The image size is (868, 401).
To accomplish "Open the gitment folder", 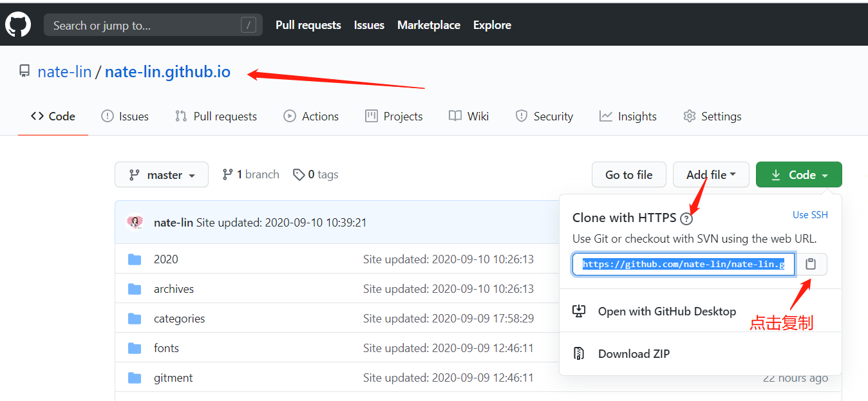I will pyautogui.click(x=173, y=378).
